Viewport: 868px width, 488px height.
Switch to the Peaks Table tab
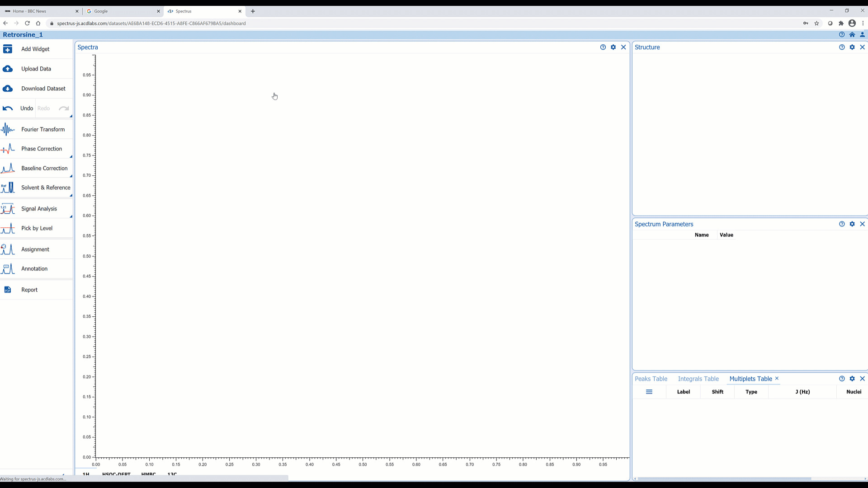point(651,378)
